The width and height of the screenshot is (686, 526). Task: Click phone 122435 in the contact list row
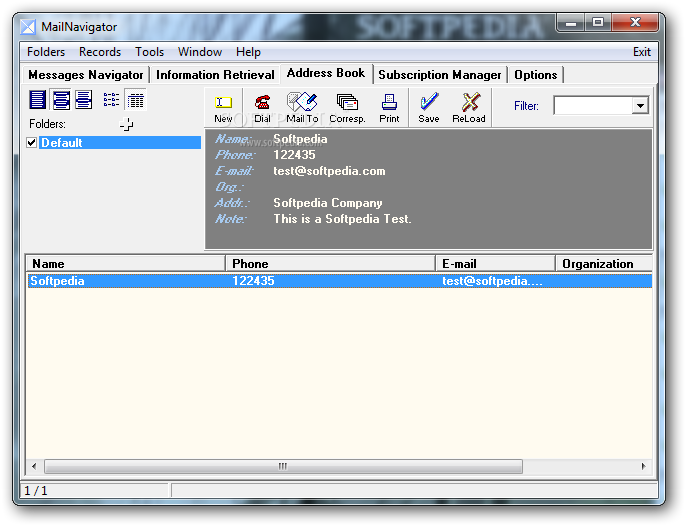(253, 281)
